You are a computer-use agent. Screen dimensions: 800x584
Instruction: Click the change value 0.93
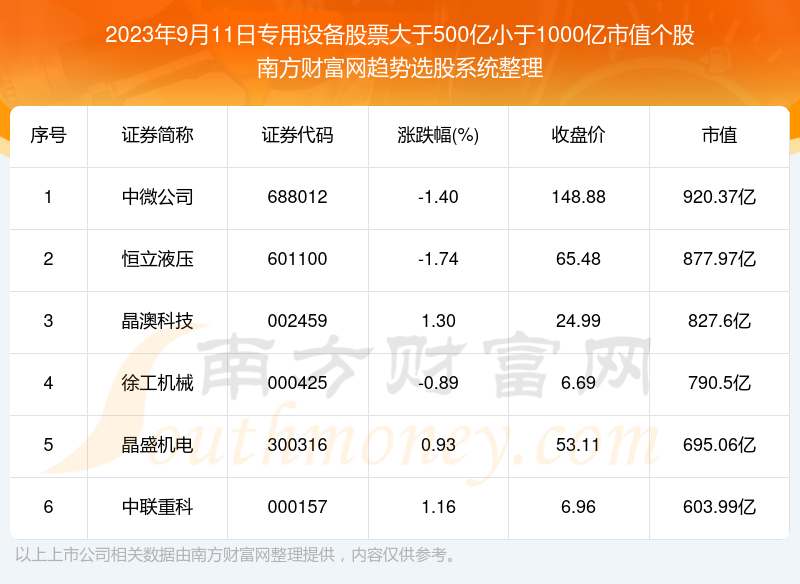coord(438,445)
